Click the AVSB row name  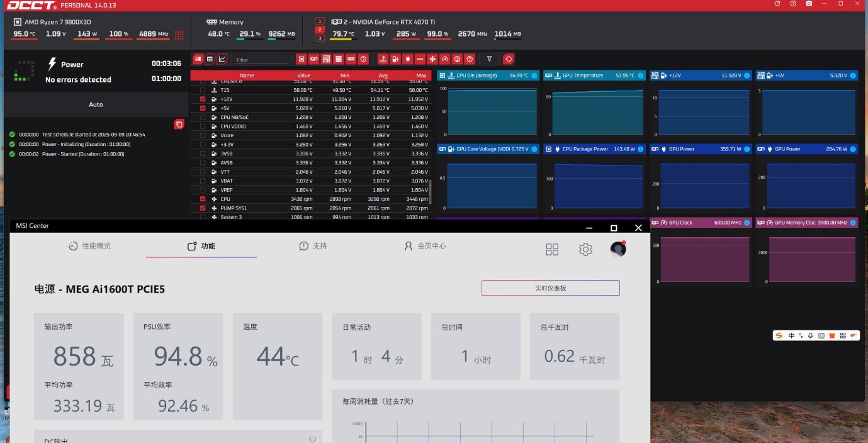coord(227,162)
